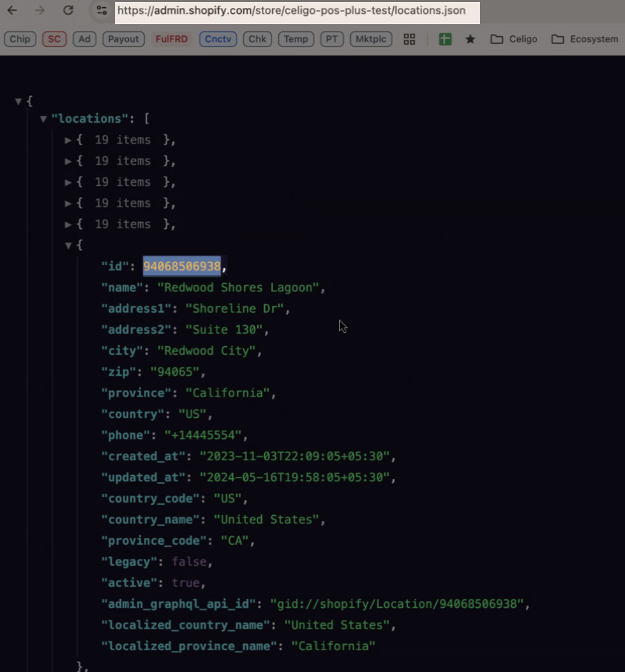This screenshot has width=625, height=672.
Task: Click the created_at timestamp value
Action: pyautogui.click(x=295, y=456)
